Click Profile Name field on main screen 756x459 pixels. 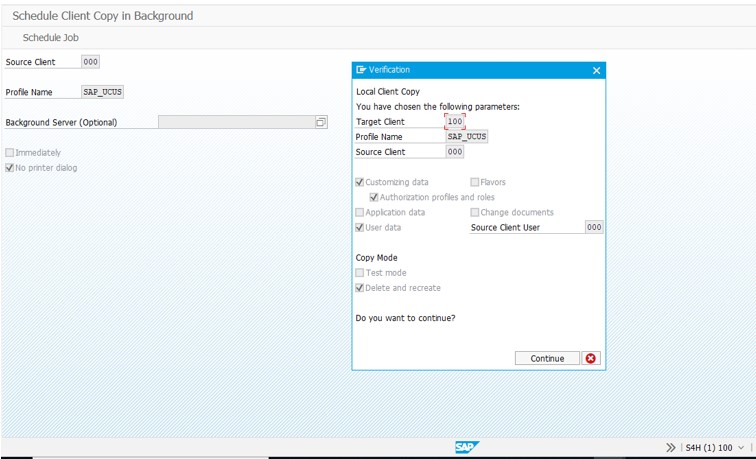point(103,92)
